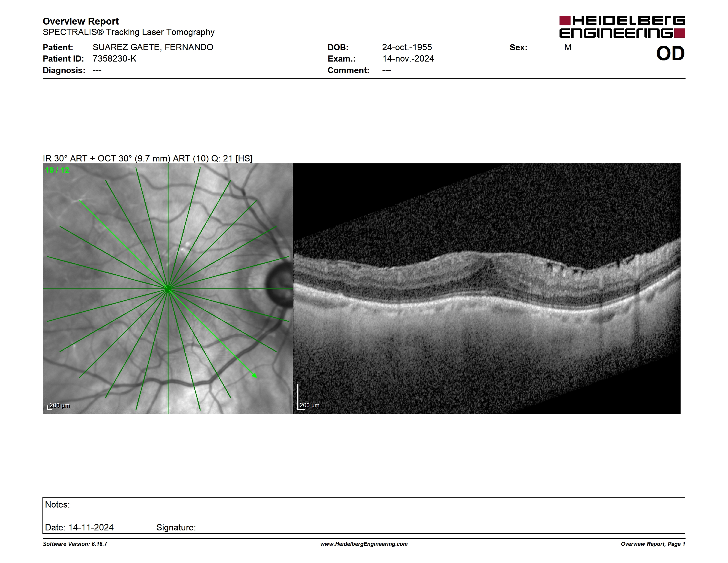Open the www.HeidelbergEngineering.com link
Image resolution: width=728 pixels, height=563 pixels.
pos(364,544)
